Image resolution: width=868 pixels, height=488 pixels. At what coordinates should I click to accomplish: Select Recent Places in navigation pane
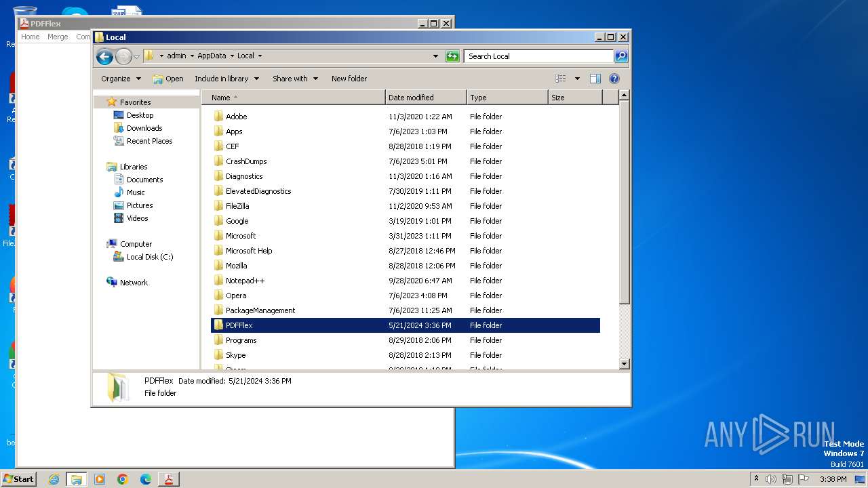(149, 141)
